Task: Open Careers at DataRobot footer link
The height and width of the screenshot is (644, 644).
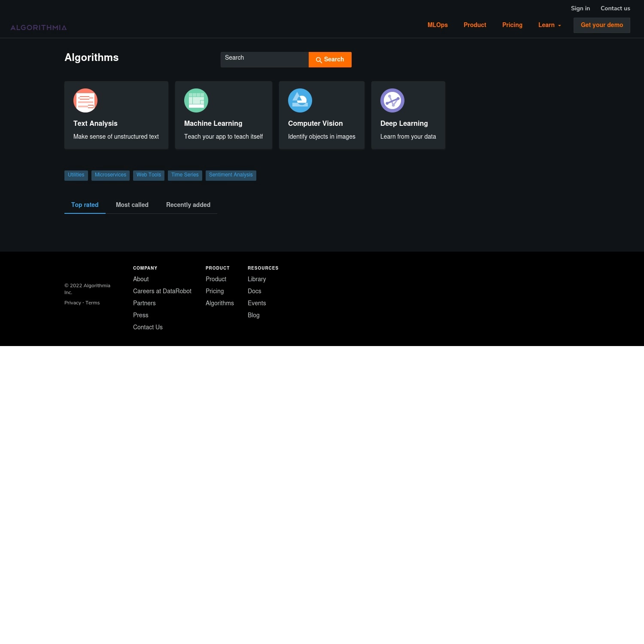Action: coord(162,291)
